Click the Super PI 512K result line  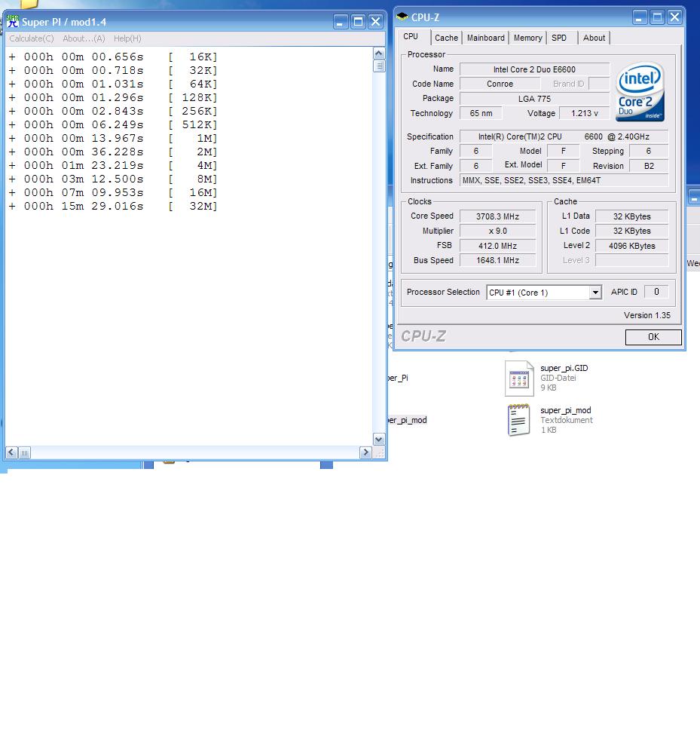(113, 124)
